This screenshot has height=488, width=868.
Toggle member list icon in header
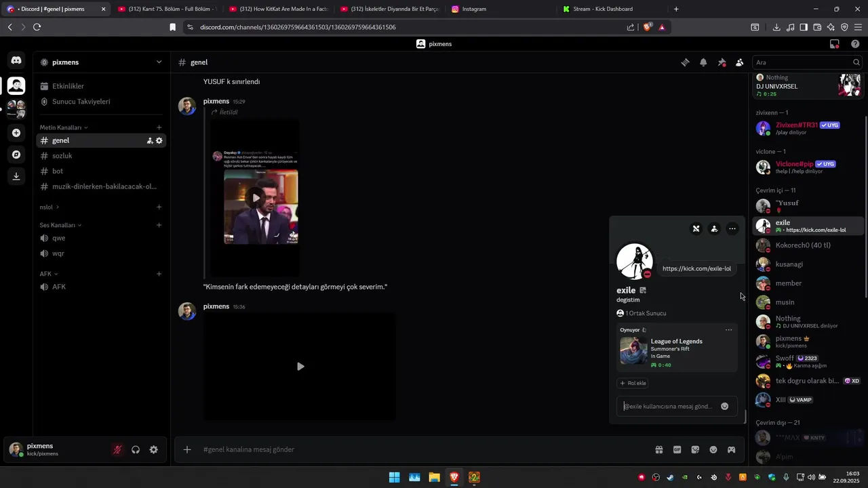tap(739, 62)
